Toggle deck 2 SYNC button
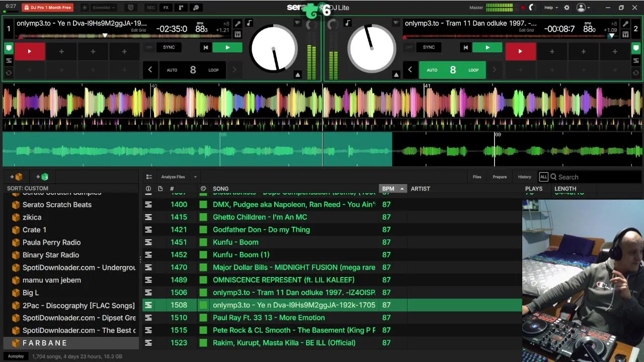644x362 pixels. pyautogui.click(x=429, y=47)
